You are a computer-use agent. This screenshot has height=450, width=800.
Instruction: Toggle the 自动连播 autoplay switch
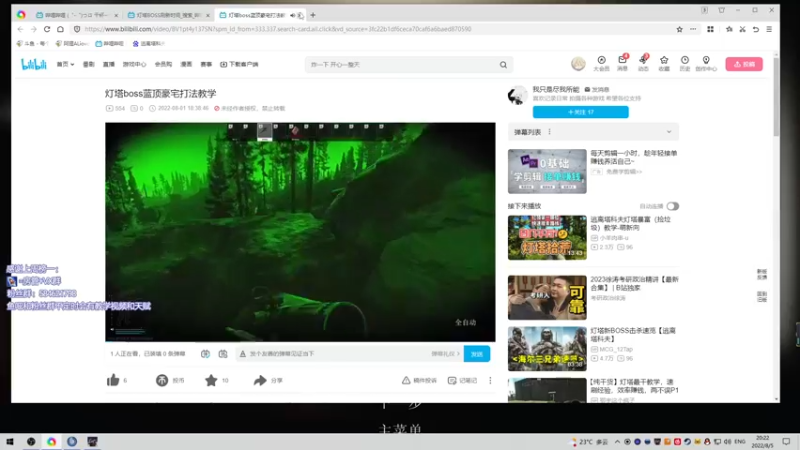click(672, 206)
